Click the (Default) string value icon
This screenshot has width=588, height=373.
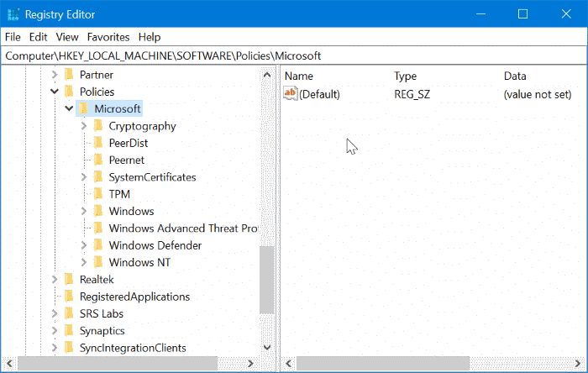tap(291, 94)
